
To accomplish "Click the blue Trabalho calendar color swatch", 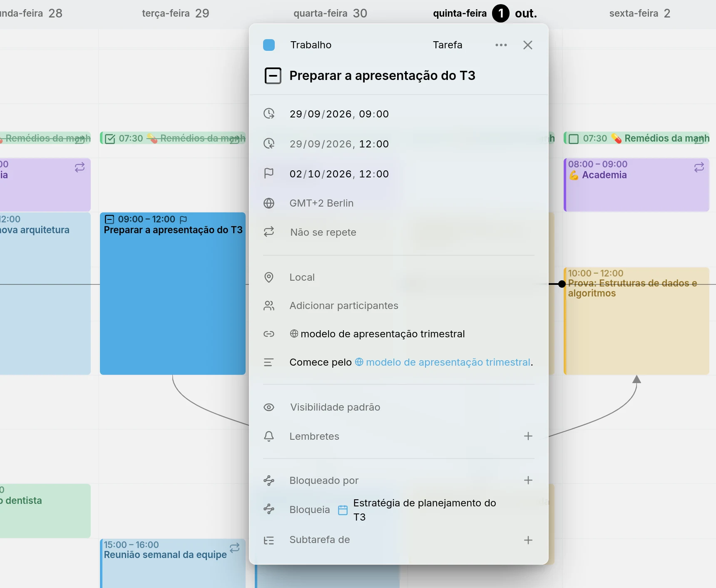I will [269, 45].
